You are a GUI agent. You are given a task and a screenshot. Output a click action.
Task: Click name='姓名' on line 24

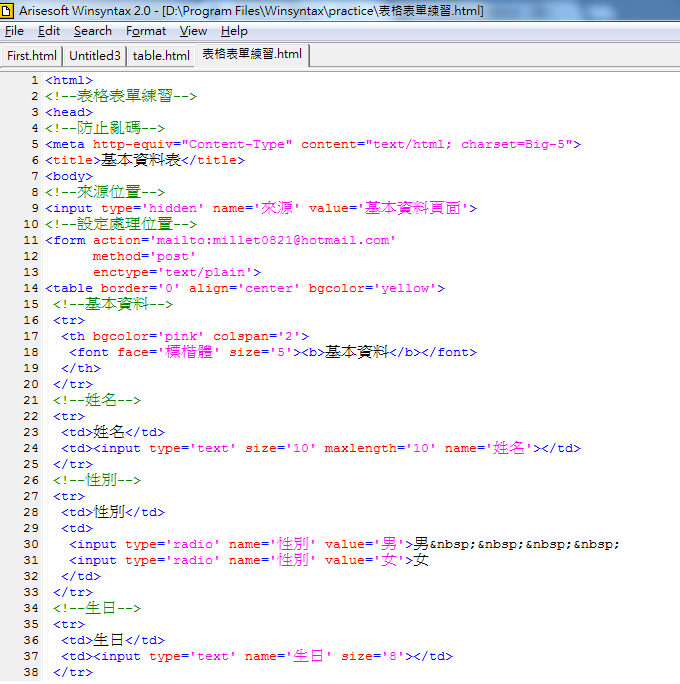coord(489,448)
